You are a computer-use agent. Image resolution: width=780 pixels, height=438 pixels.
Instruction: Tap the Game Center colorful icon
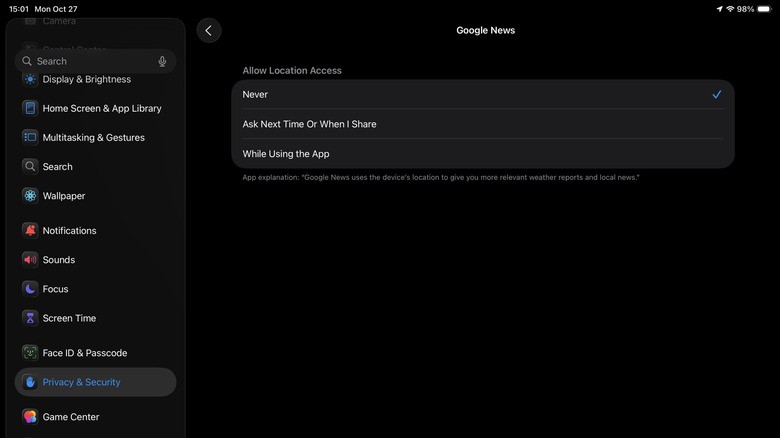point(30,417)
